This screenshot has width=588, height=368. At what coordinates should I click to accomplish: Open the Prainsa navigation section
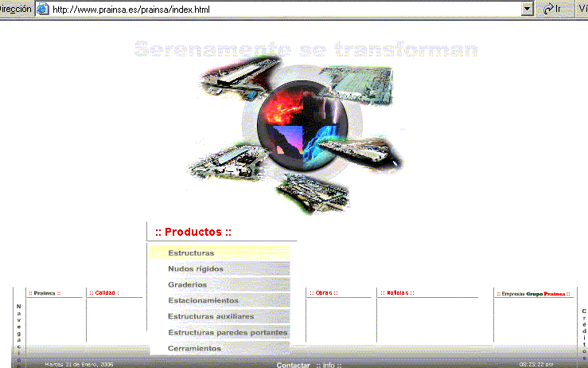pyautogui.click(x=45, y=293)
